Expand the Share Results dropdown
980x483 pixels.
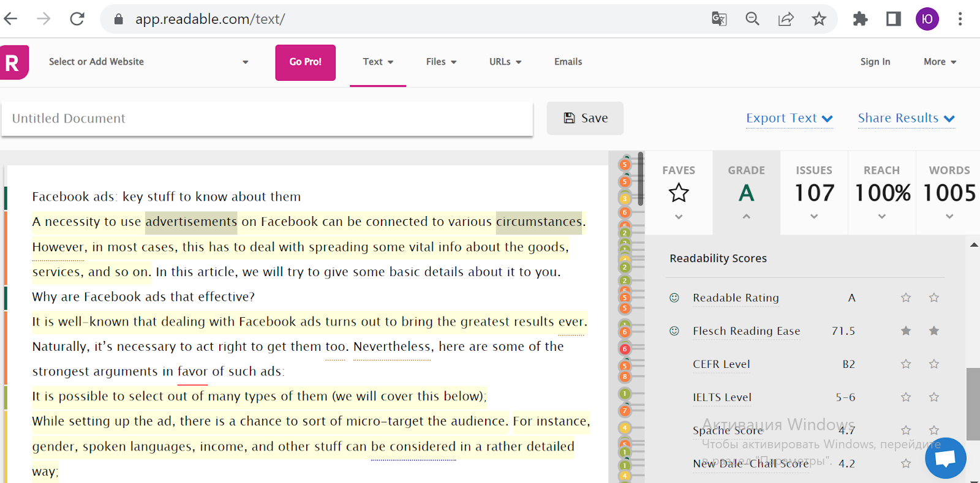(907, 118)
